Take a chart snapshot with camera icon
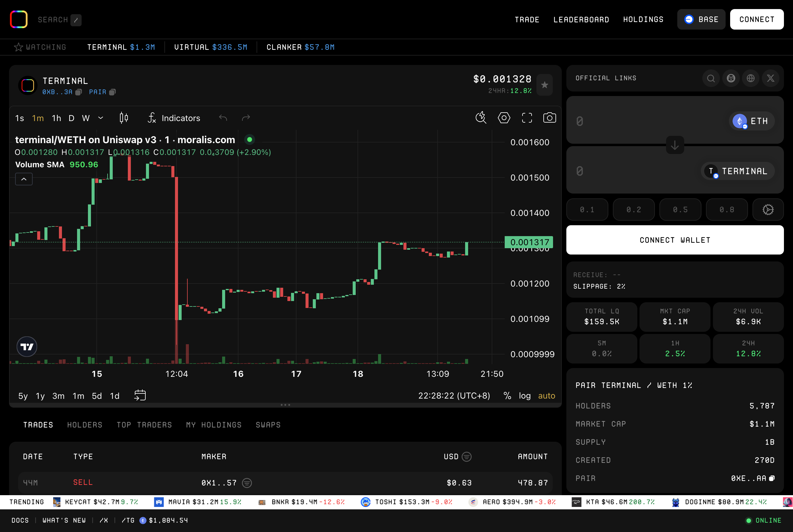Screen dimensions: 793x532 click(x=549, y=118)
